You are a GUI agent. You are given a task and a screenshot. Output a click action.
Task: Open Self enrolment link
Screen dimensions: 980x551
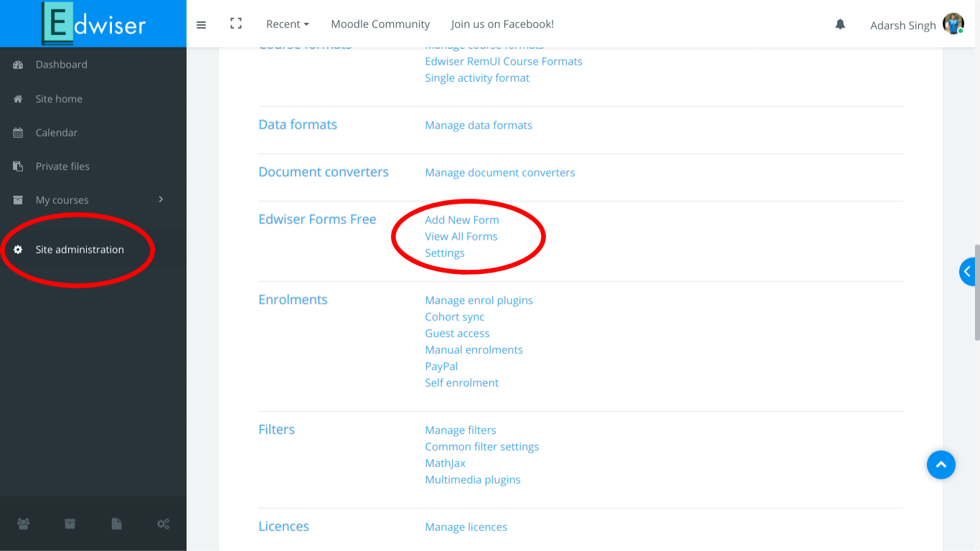click(x=462, y=383)
